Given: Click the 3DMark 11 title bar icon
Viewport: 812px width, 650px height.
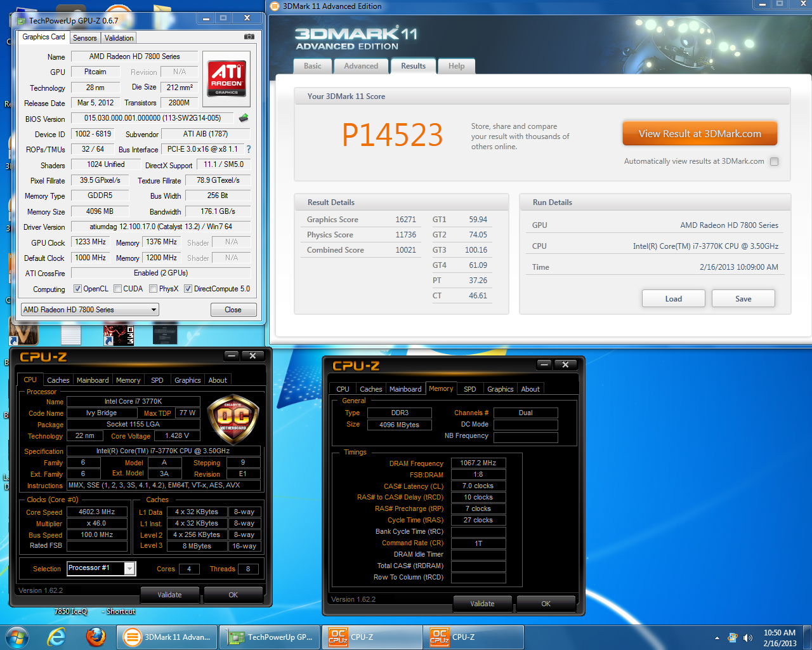Looking at the screenshot, I should (x=275, y=6).
